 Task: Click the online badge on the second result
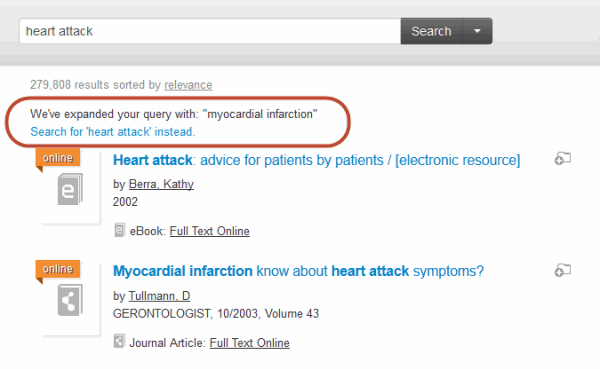point(58,269)
